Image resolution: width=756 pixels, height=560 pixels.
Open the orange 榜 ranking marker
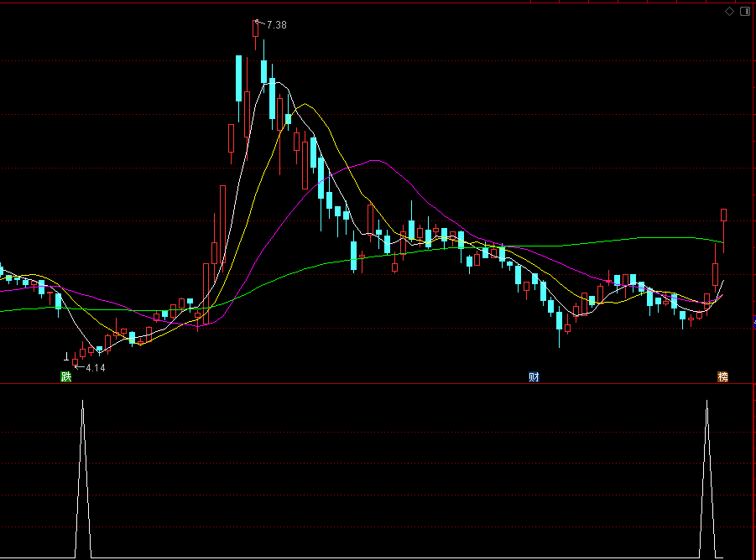click(x=722, y=377)
